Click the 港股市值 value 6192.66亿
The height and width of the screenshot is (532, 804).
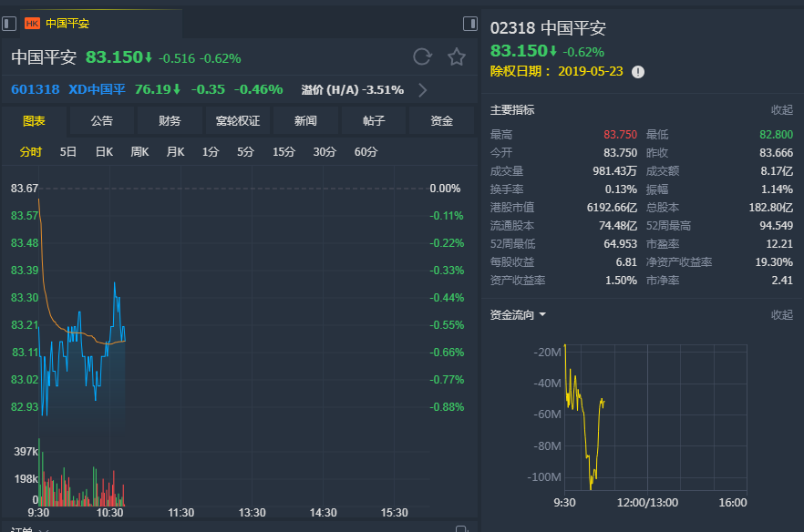click(612, 208)
